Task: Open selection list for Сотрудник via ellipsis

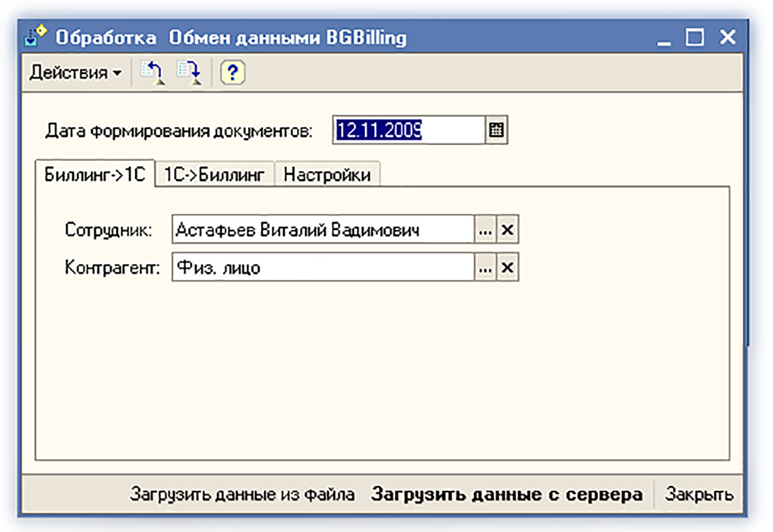Action: (x=486, y=230)
